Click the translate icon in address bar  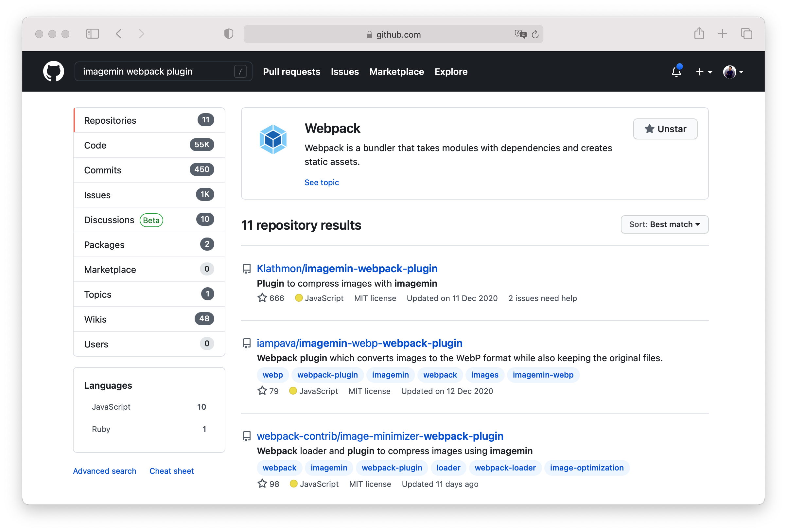point(520,34)
